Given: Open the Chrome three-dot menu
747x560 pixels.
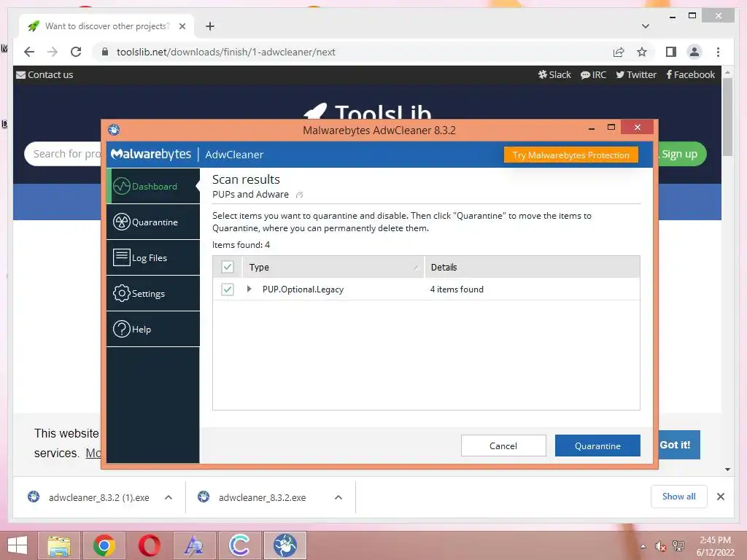Looking at the screenshot, I should 718,52.
